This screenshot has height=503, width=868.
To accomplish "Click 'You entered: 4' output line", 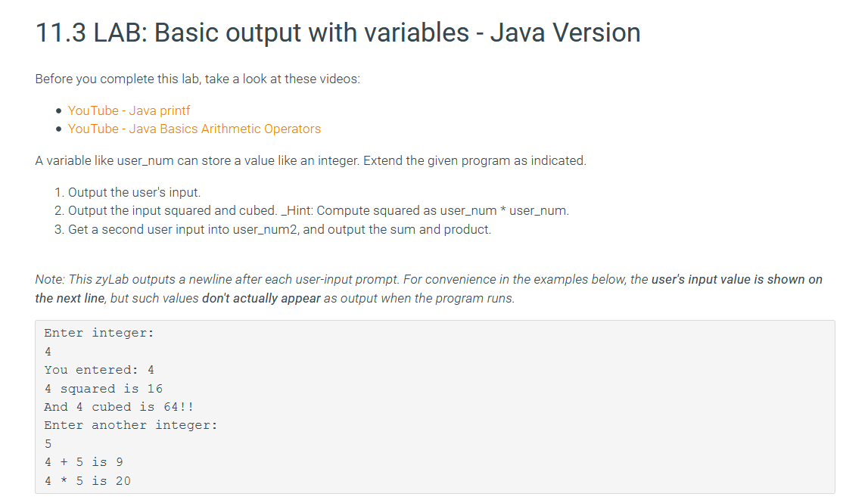I will (99, 370).
